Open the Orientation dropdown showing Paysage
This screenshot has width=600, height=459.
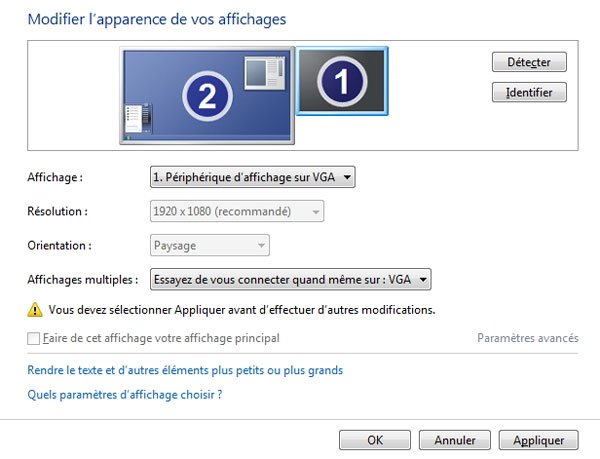pos(209,245)
